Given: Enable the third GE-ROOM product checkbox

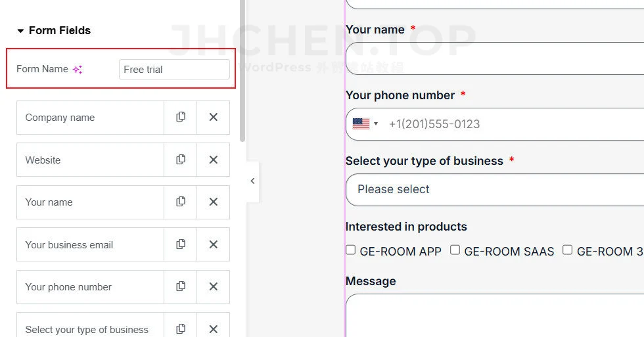Looking at the screenshot, I should tap(567, 250).
